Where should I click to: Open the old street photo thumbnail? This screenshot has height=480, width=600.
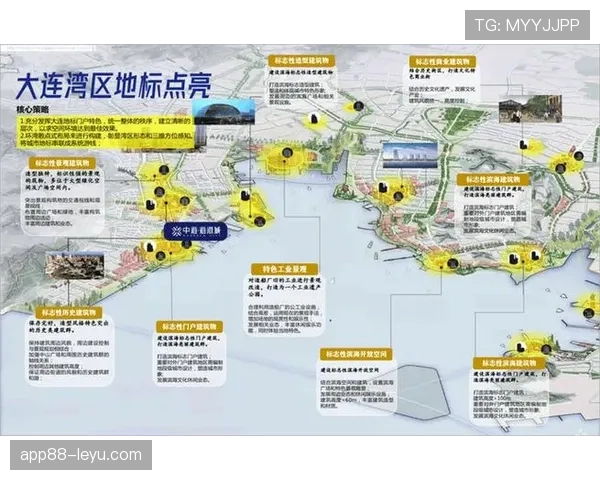(530, 108)
